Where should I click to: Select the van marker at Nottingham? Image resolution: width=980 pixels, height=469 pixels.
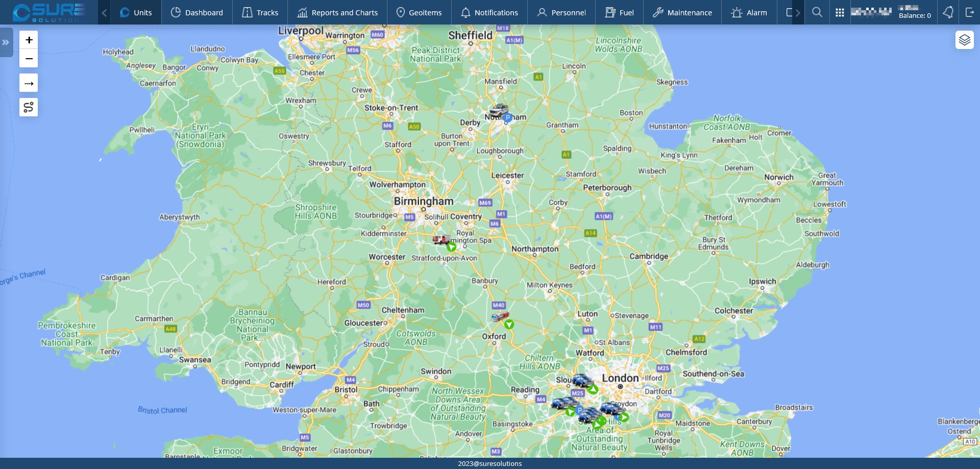pyautogui.click(x=498, y=110)
